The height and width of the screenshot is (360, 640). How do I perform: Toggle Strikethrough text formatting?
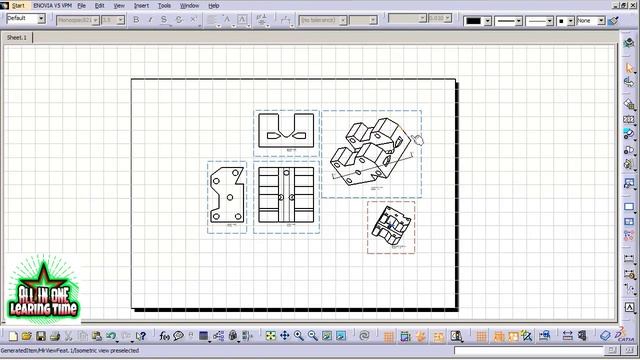point(178,20)
